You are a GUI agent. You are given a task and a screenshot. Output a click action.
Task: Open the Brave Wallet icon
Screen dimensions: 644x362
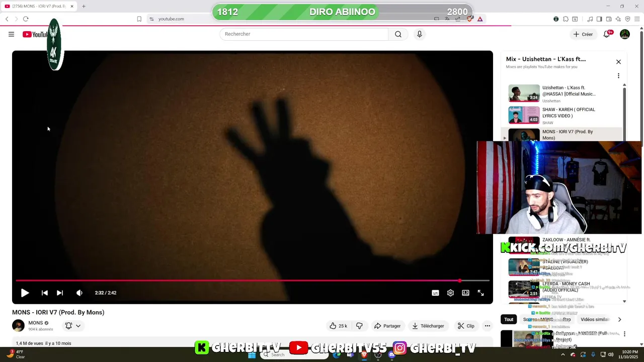click(609, 19)
